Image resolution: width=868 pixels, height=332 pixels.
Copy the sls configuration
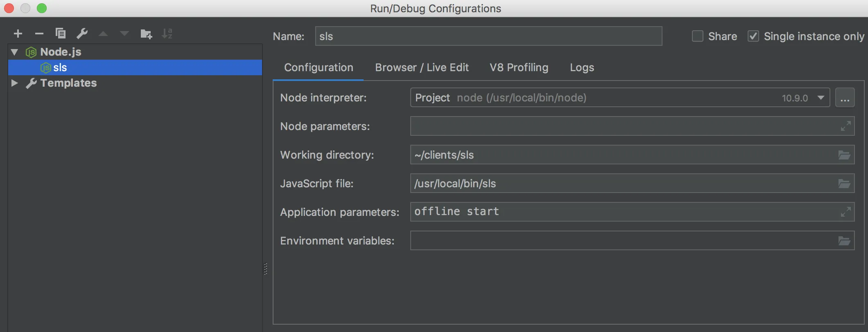61,34
